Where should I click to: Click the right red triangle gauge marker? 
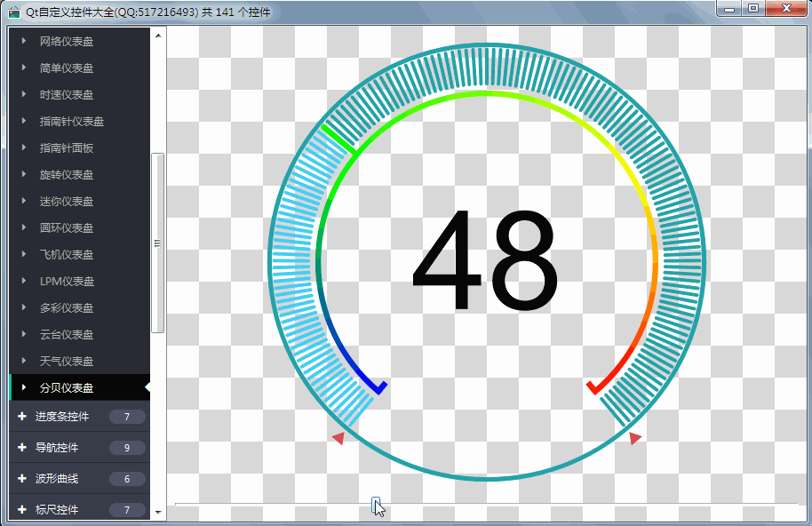click(634, 438)
